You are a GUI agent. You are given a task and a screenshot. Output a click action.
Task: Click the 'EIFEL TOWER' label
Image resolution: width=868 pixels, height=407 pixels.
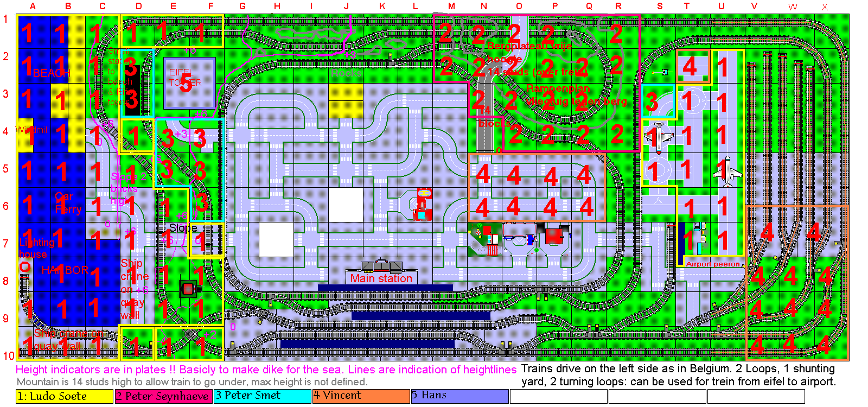click(186, 78)
